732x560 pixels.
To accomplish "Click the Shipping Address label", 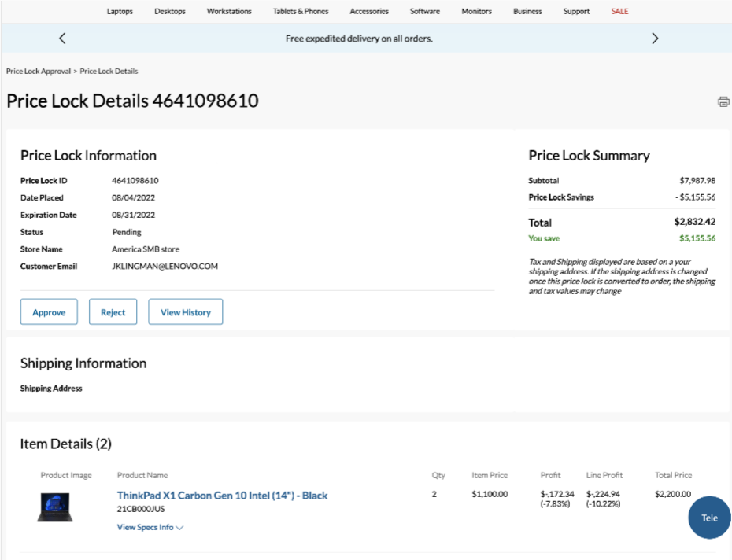I will pos(51,389).
